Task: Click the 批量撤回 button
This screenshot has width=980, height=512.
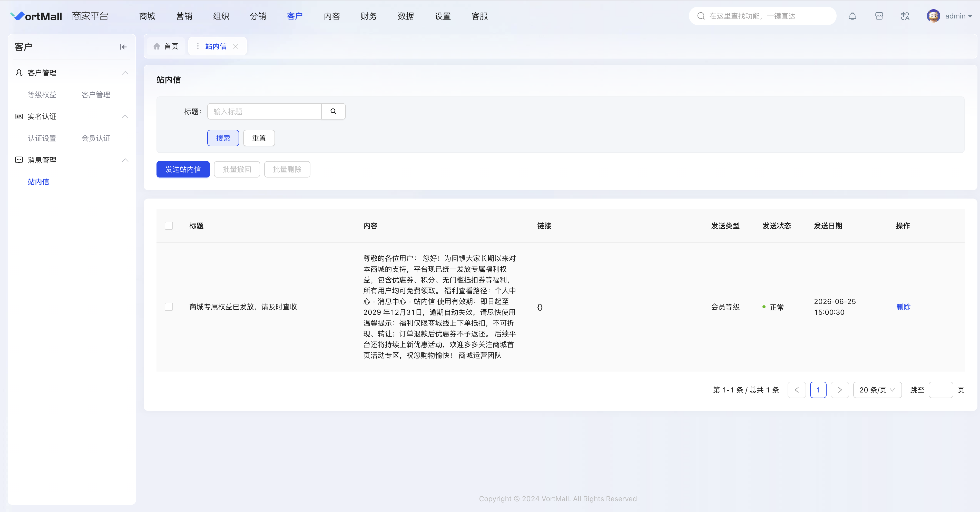Action: coord(237,169)
